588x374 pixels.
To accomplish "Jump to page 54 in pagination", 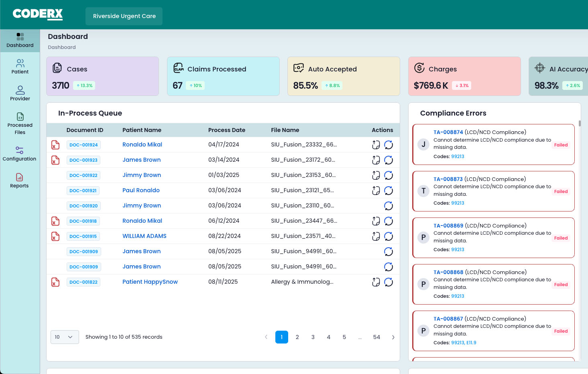I will [x=376, y=337].
